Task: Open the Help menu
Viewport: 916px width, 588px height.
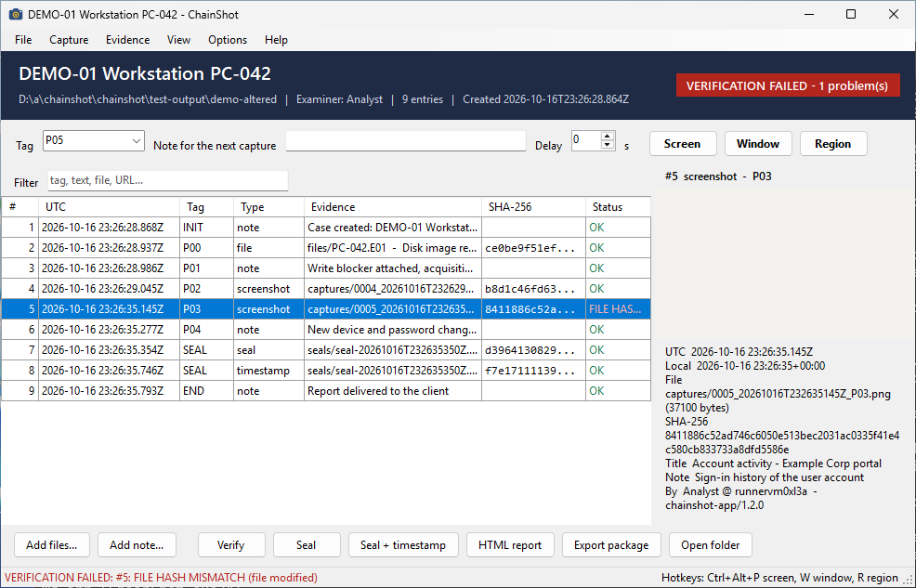Action: 276,40
